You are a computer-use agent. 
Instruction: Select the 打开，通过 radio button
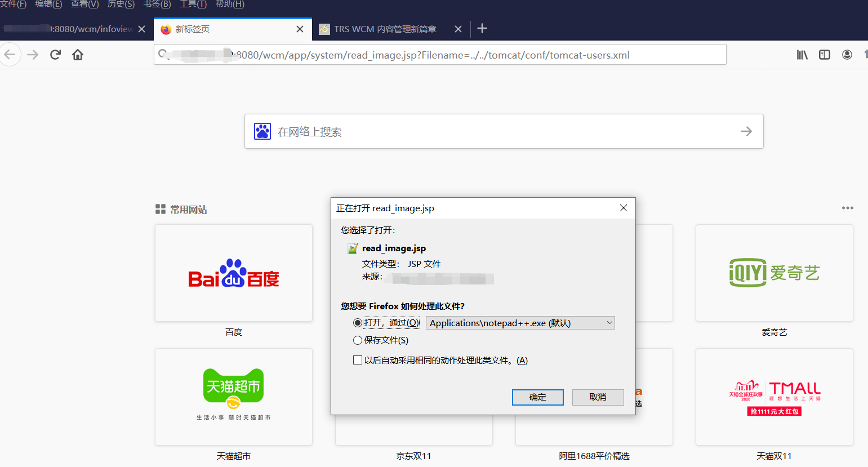(357, 323)
